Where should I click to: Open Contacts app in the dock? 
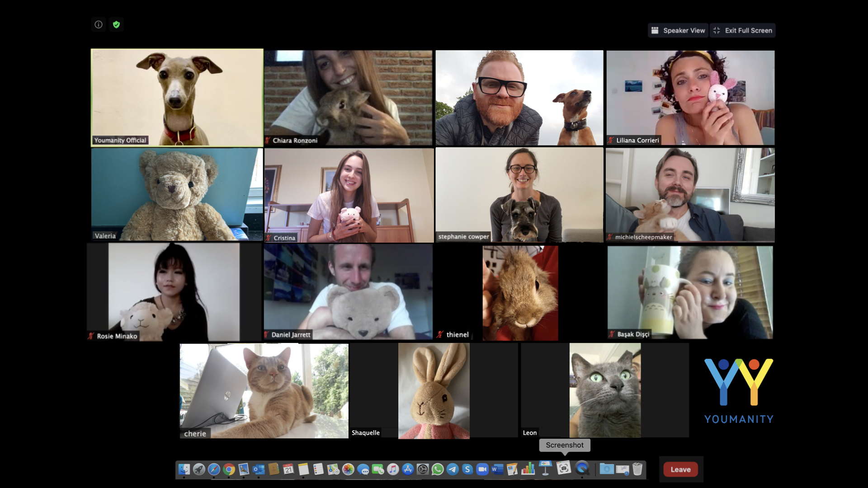[274, 469]
